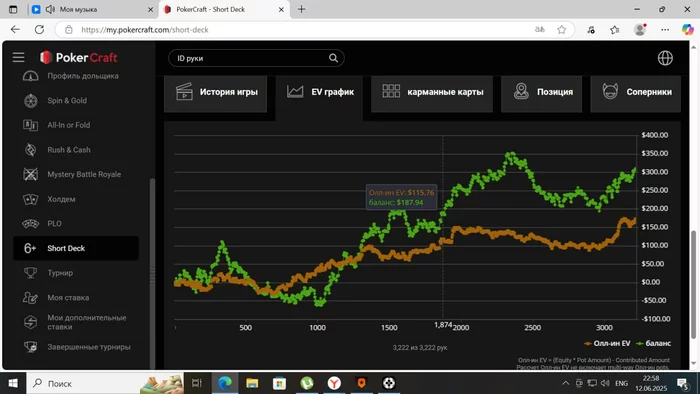Image resolution: width=700 pixels, height=394 pixels.
Task: Open Yandex browser from taskbar
Action: tap(334, 383)
